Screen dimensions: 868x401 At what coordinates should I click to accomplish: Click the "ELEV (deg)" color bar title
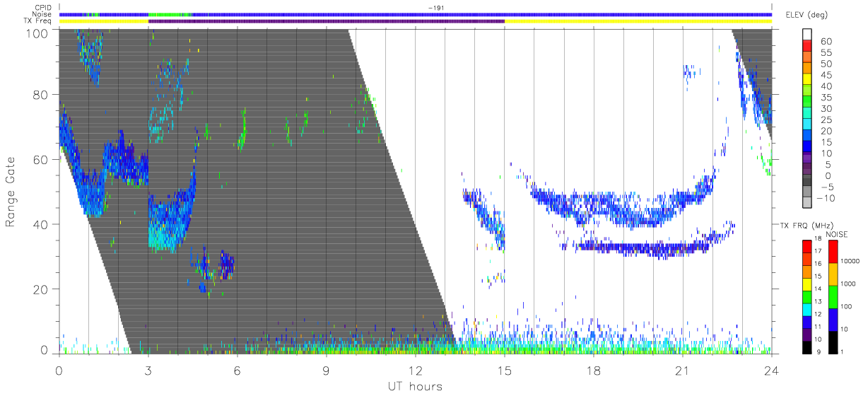[x=807, y=14]
